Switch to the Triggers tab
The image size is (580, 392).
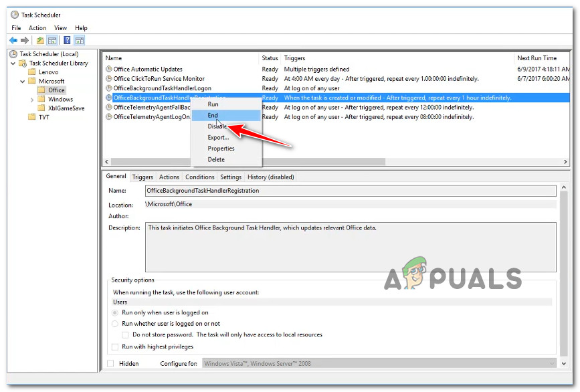tap(142, 177)
